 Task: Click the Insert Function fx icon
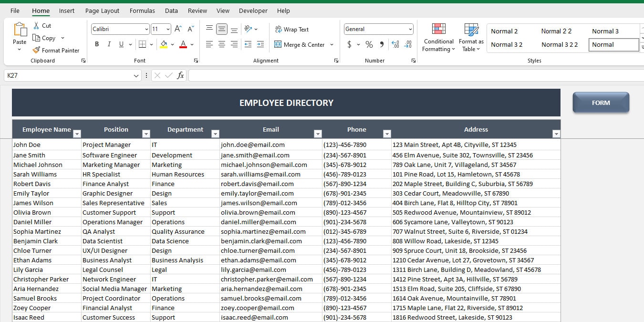(180, 75)
